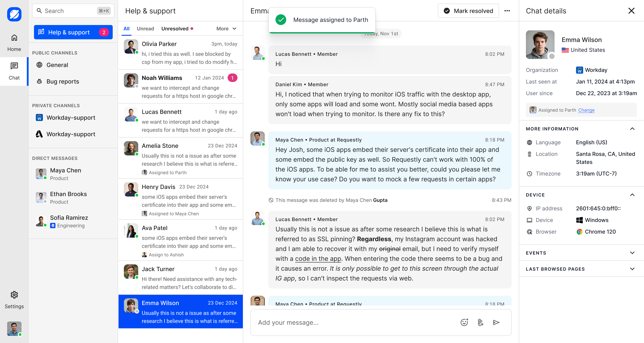This screenshot has height=343, width=644.
Task: Open Noah Williams' conversation
Action: (x=180, y=87)
